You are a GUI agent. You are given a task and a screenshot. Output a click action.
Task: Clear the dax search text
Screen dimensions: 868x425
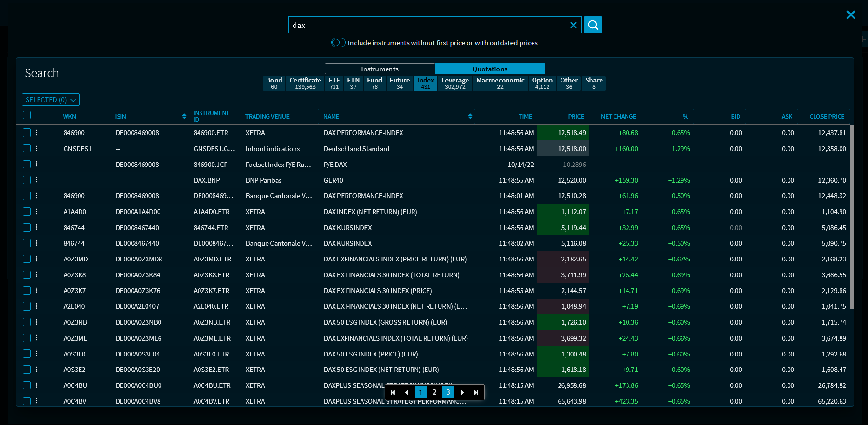tap(573, 25)
